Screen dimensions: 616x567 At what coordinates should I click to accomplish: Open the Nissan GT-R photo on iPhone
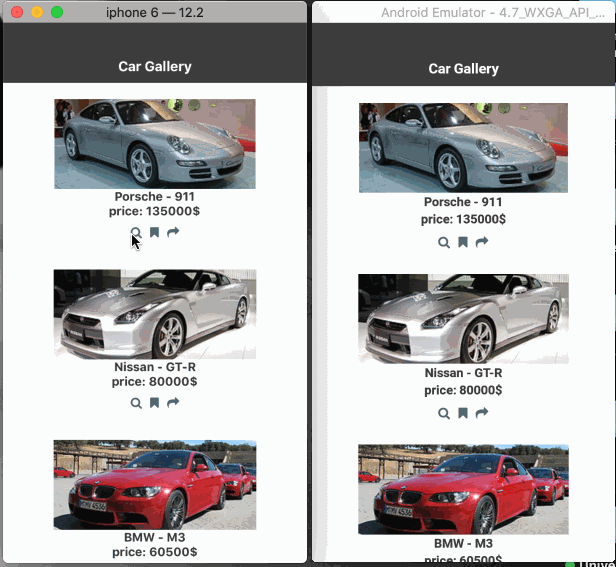pos(155,314)
